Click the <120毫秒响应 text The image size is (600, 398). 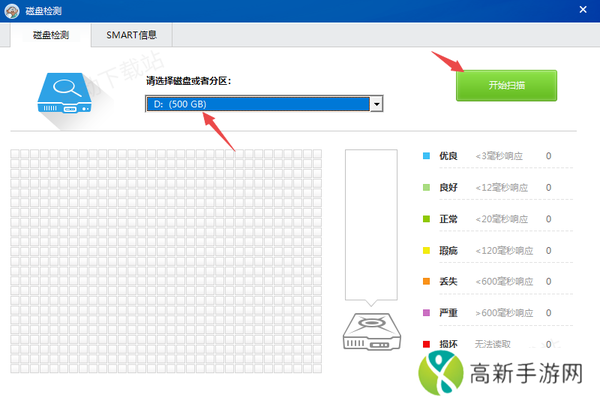pos(504,251)
